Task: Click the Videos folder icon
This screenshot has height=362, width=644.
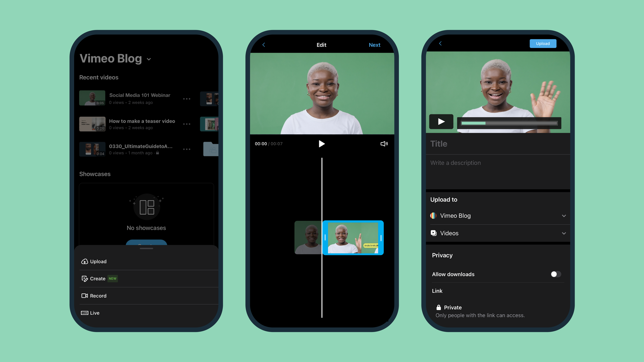Action: [434, 233]
